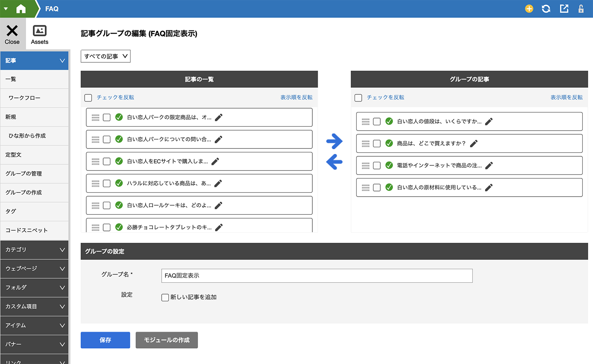This screenshot has height=364, width=593.
Task: Edit group article 白い恋人の原材料に with pencil
Action: (x=489, y=188)
